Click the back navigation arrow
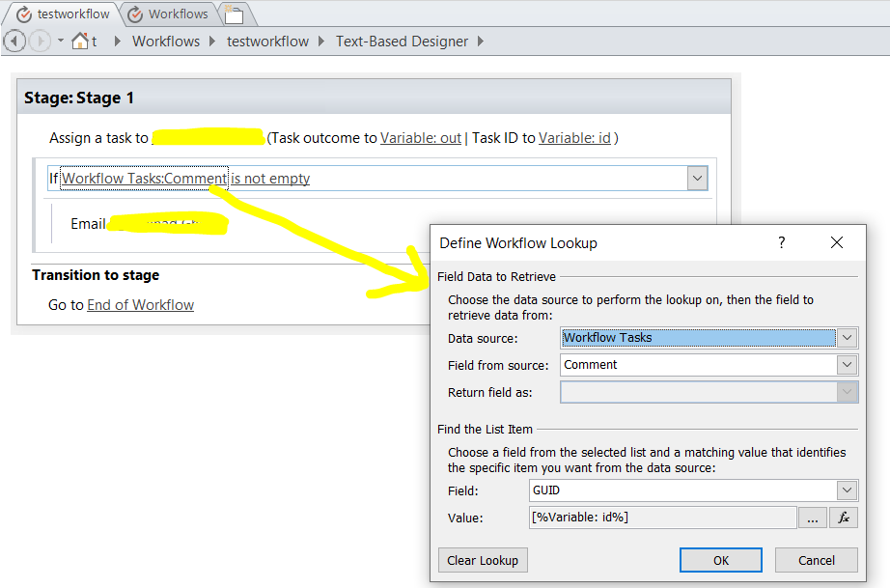Viewport: 890px width, 588px height. click(14, 41)
